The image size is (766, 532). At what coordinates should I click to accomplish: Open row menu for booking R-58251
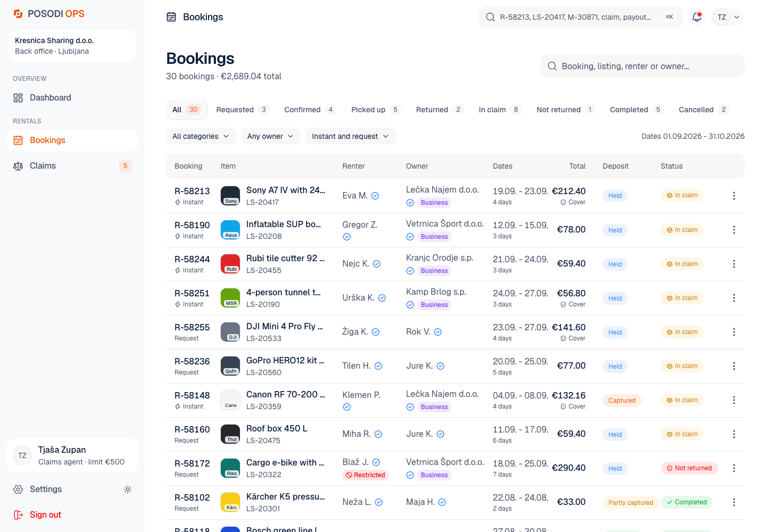[734, 298]
